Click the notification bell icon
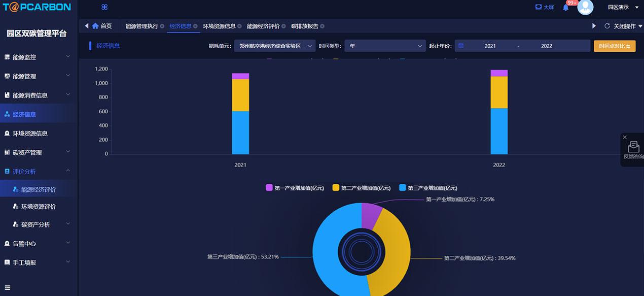This screenshot has height=296, width=644. coord(565,8)
